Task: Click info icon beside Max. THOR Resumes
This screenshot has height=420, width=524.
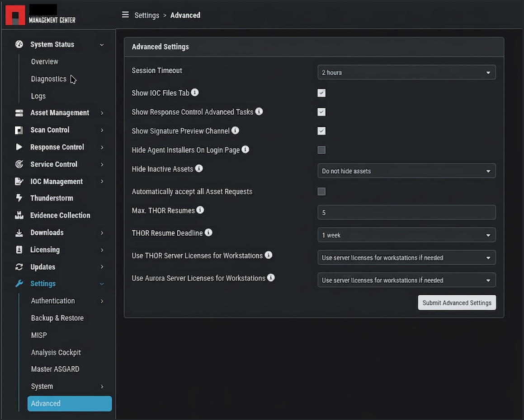Action: point(200,210)
